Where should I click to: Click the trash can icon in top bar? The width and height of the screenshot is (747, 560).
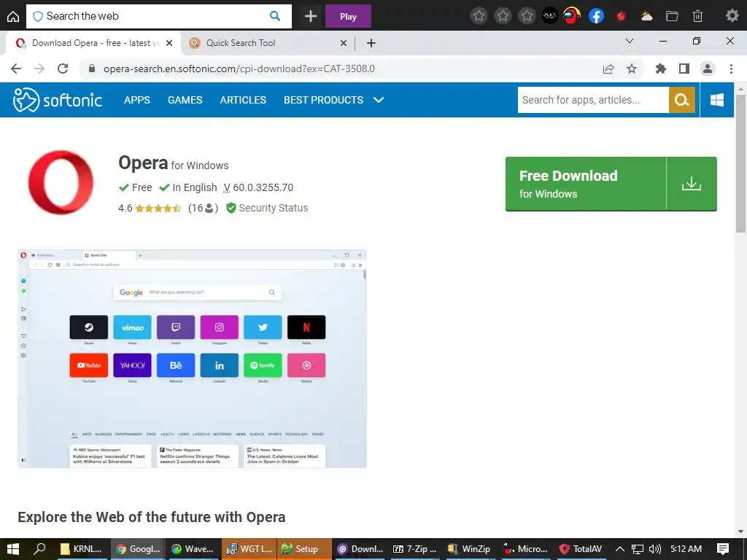click(697, 16)
